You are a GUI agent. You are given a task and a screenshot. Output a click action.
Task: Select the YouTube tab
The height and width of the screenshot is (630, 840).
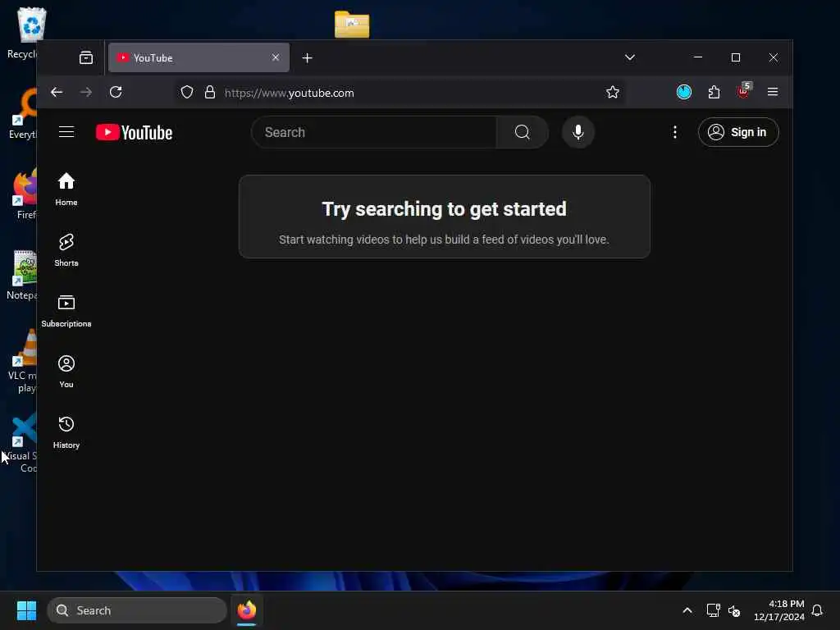[199, 58]
